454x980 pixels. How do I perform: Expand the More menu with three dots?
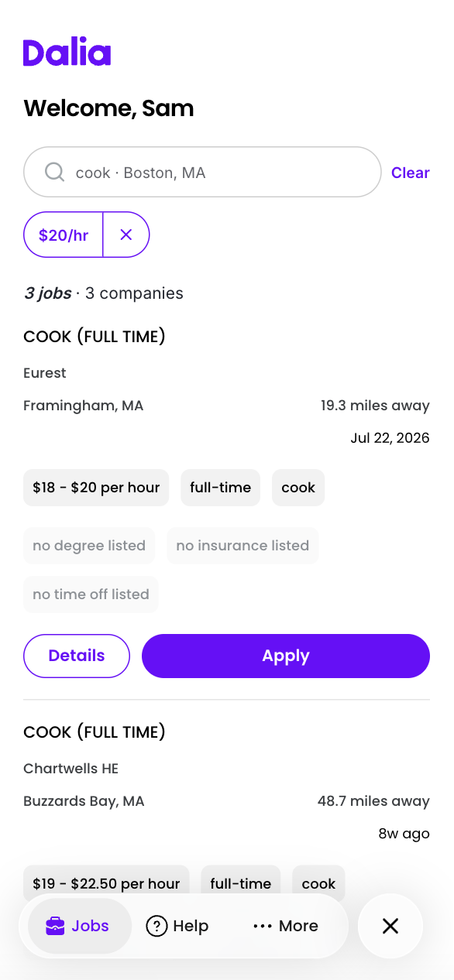[285, 926]
